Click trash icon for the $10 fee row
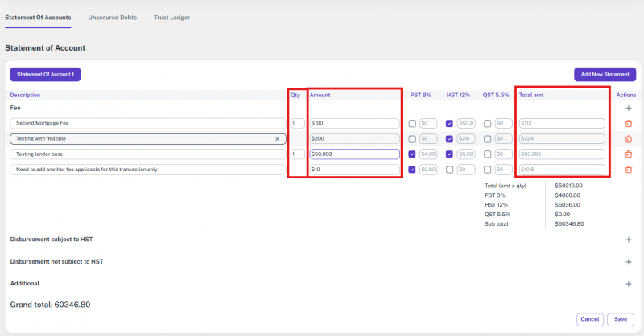The width and height of the screenshot is (644, 336). point(629,170)
